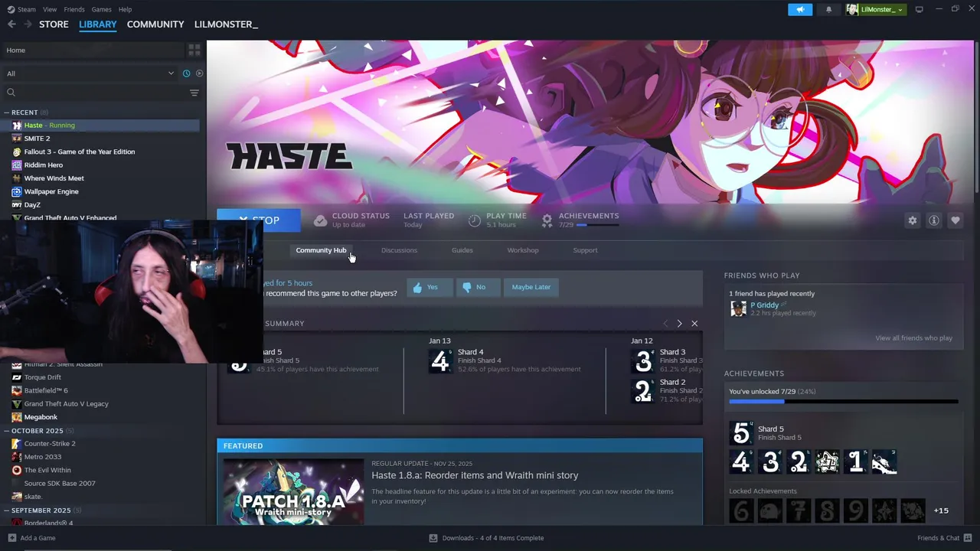Open P Griddy's friend profile
980x551 pixels.
764,305
